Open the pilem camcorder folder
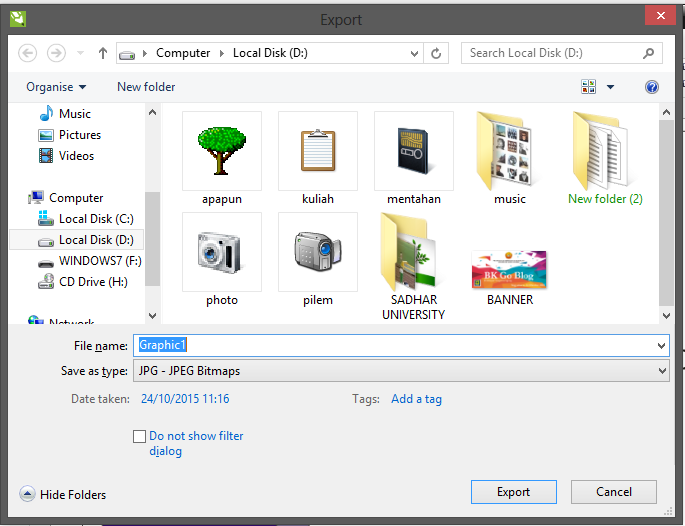The height and width of the screenshot is (526, 685). pyautogui.click(x=317, y=251)
